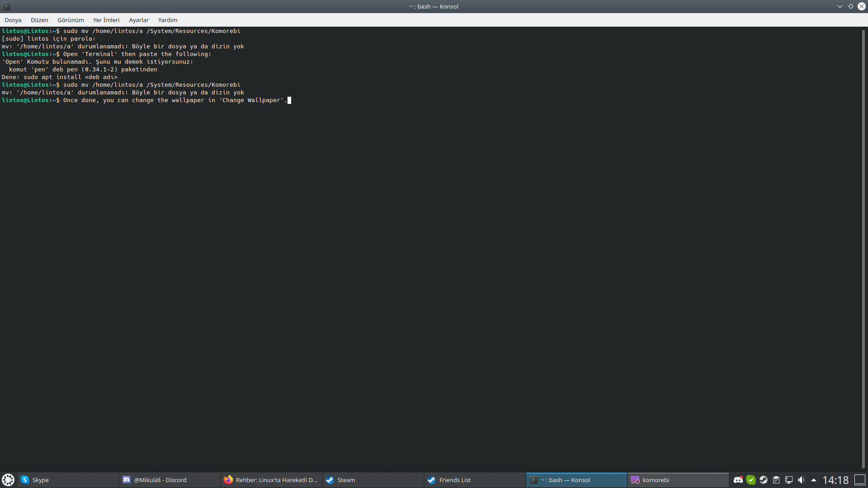Click the Konsole window icon in title bar
The width and height of the screenshot is (868, 488).
click(6, 6)
